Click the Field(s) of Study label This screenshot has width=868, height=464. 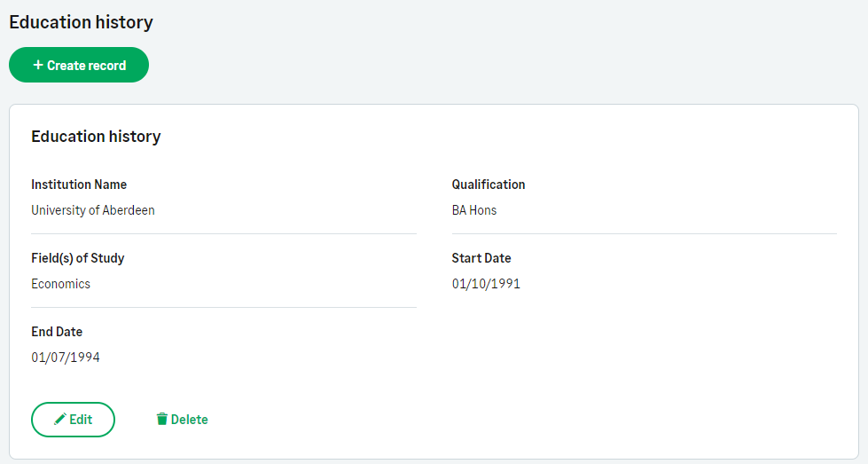78,258
